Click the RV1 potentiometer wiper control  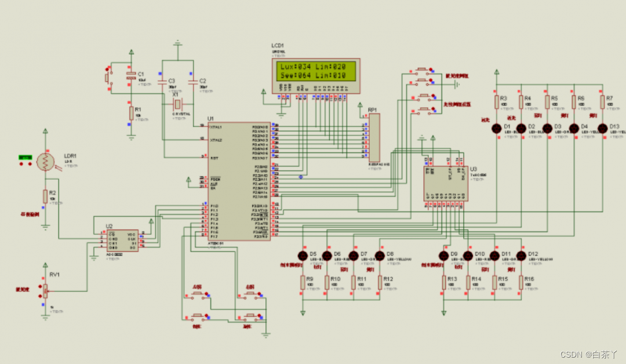(x=46, y=291)
